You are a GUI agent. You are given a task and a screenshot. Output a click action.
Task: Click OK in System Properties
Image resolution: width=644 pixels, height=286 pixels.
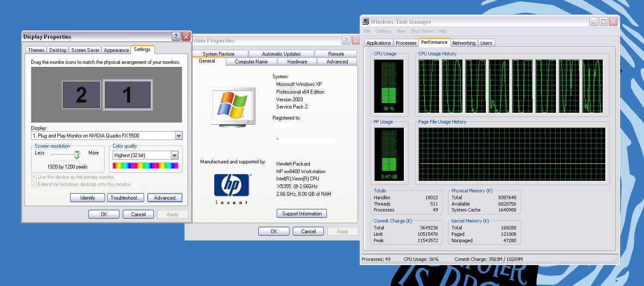pyautogui.click(x=274, y=232)
